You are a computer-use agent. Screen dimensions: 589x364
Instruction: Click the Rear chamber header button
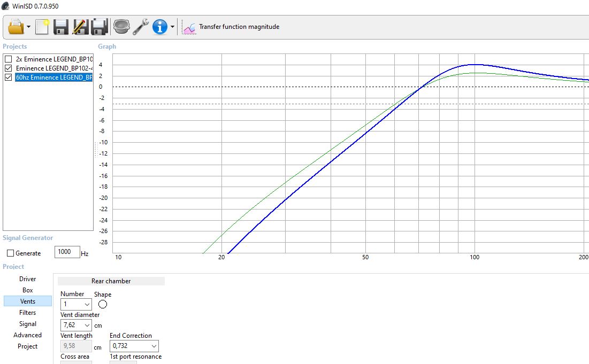(111, 281)
